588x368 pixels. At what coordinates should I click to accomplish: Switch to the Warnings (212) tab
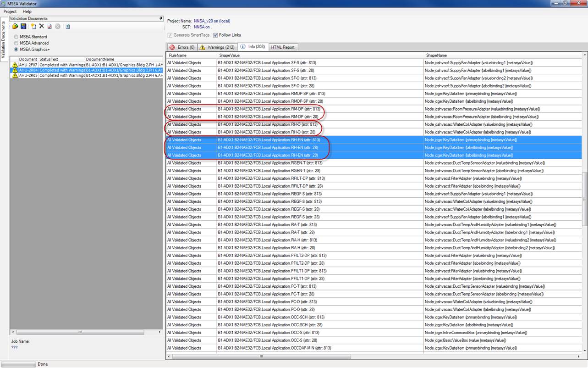(x=217, y=47)
